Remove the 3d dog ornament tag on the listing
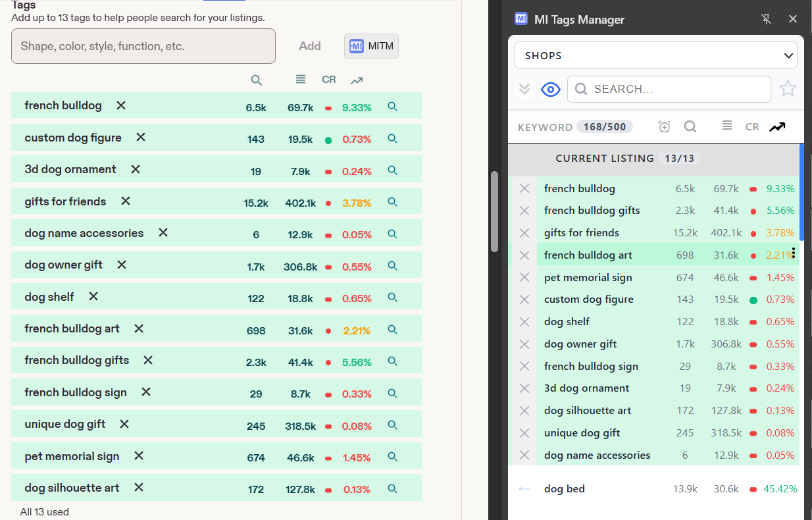Viewport: 812px width, 520px height. (x=136, y=169)
